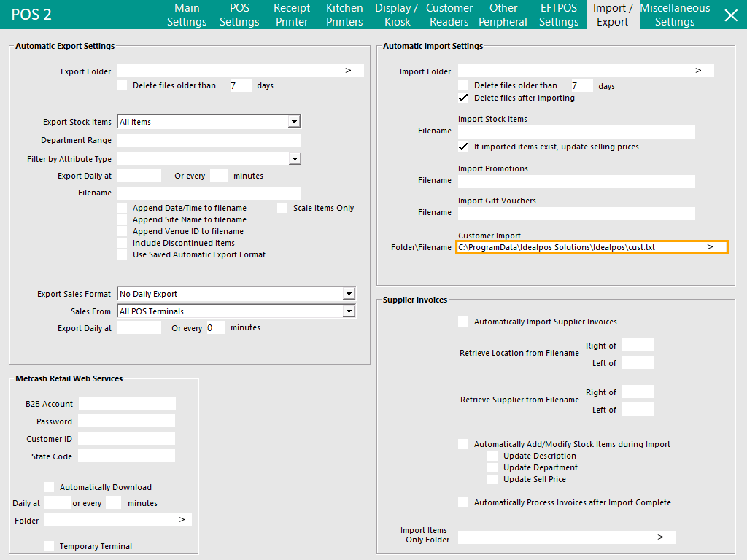Close the POS 2 settings window

[730, 15]
